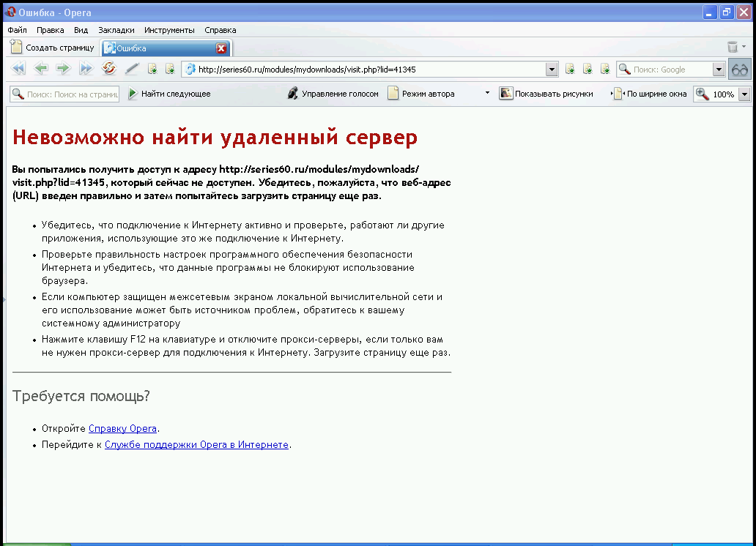
Task: Click the Требуется помощь? heading
Action: point(81,396)
